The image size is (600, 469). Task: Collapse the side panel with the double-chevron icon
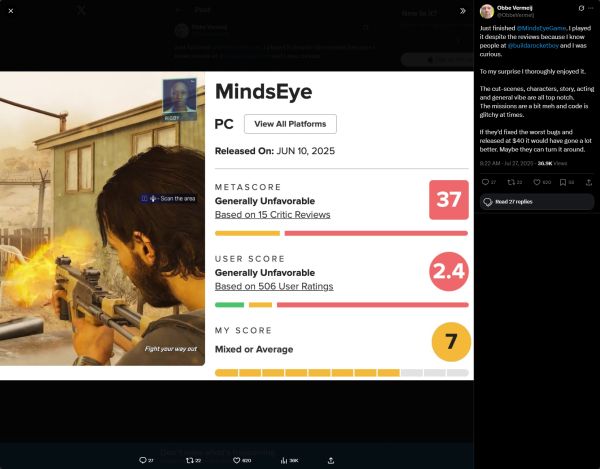463,11
